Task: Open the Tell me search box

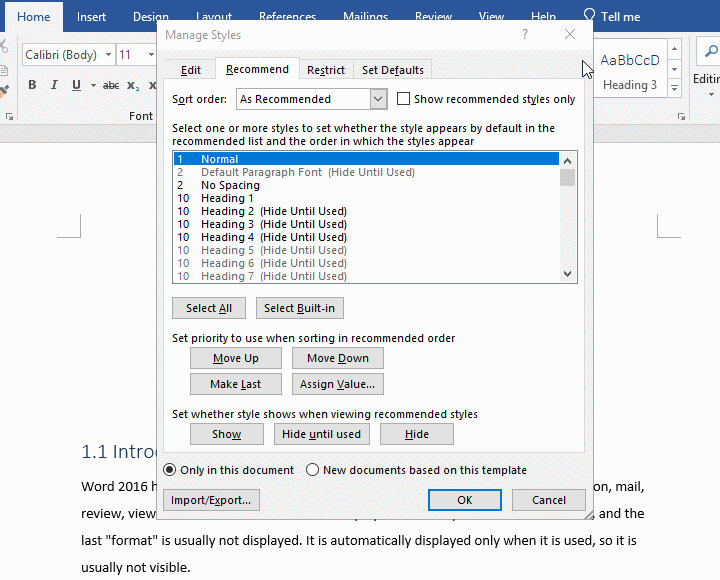Action: click(x=620, y=17)
